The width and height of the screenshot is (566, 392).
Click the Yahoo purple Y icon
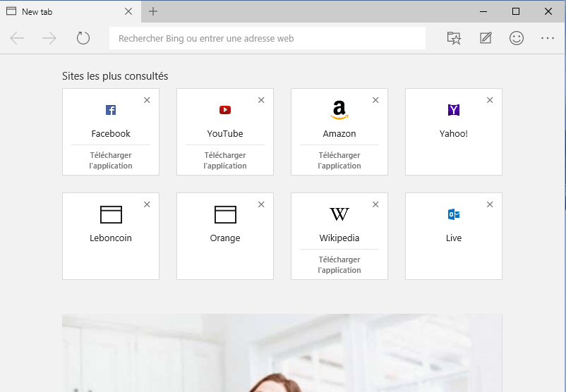453,109
